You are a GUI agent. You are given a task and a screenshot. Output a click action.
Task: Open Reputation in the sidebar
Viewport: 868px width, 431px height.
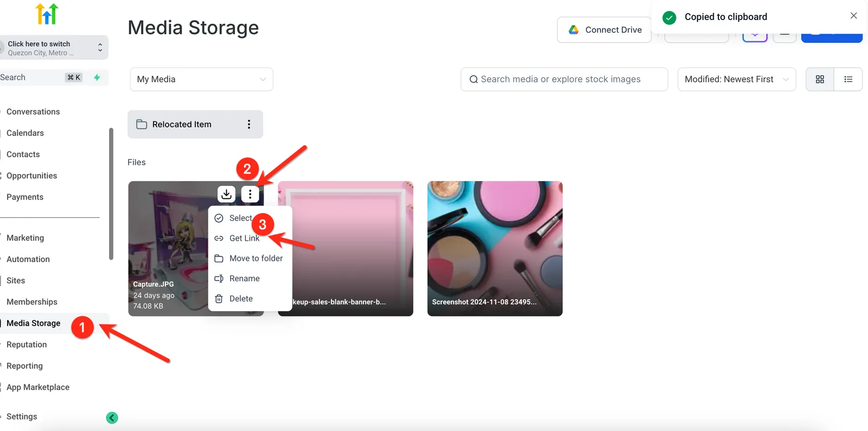click(27, 344)
